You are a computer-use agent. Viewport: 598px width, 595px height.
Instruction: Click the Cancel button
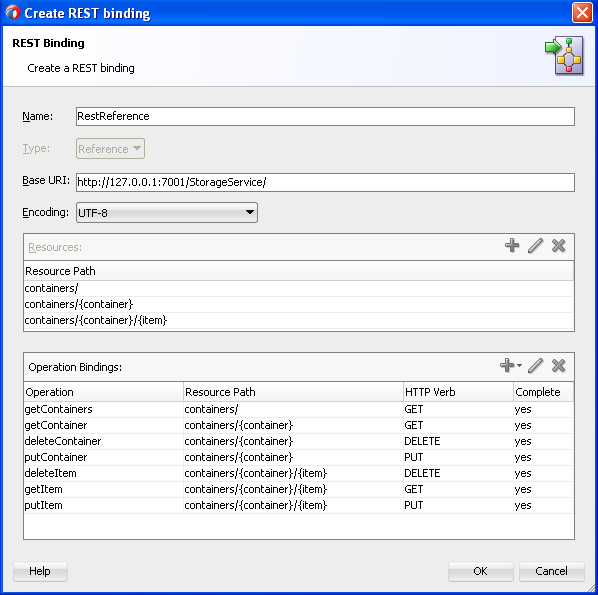(x=551, y=571)
